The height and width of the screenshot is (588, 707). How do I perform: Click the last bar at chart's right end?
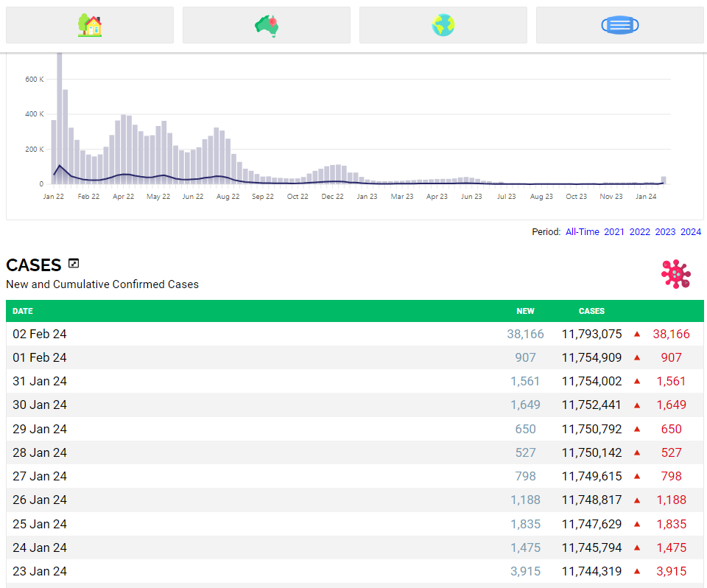664,180
